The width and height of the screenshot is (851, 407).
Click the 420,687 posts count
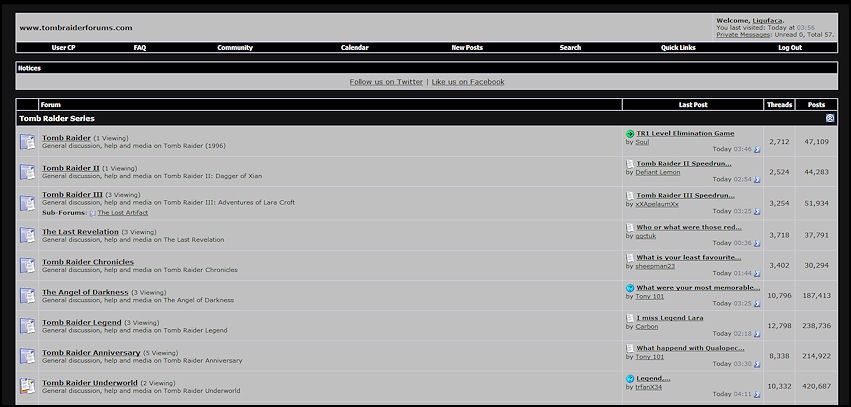click(816, 386)
